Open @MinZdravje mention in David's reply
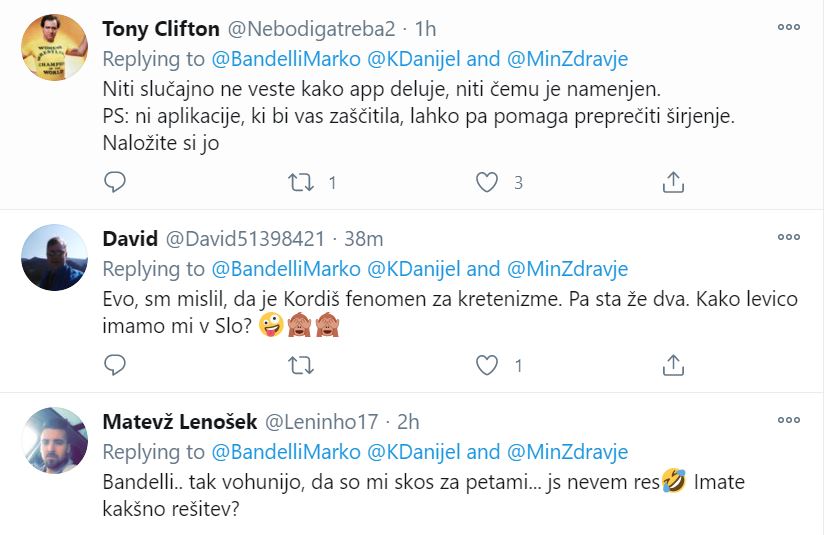Screen dimensions: 828x535 pos(567,268)
